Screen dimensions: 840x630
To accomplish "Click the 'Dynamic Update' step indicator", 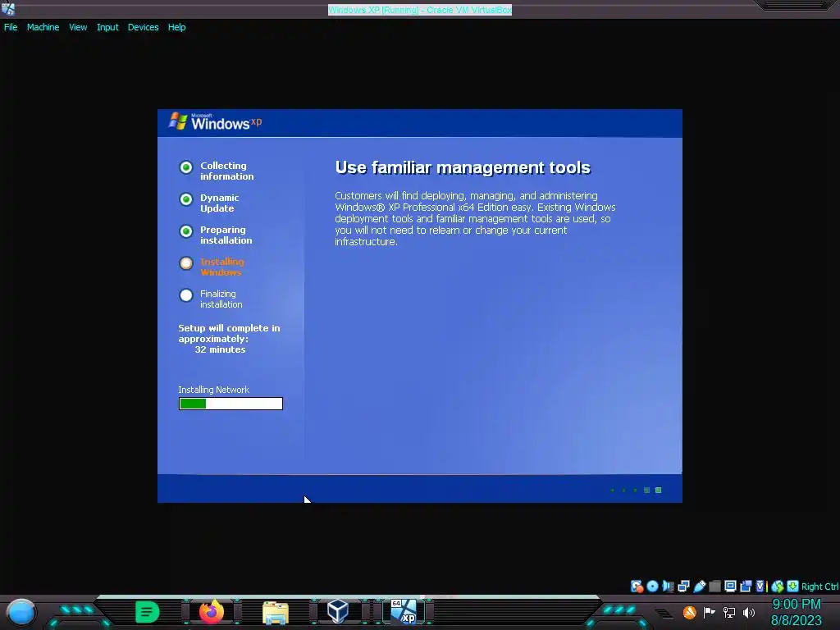I will (x=186, y=199).
